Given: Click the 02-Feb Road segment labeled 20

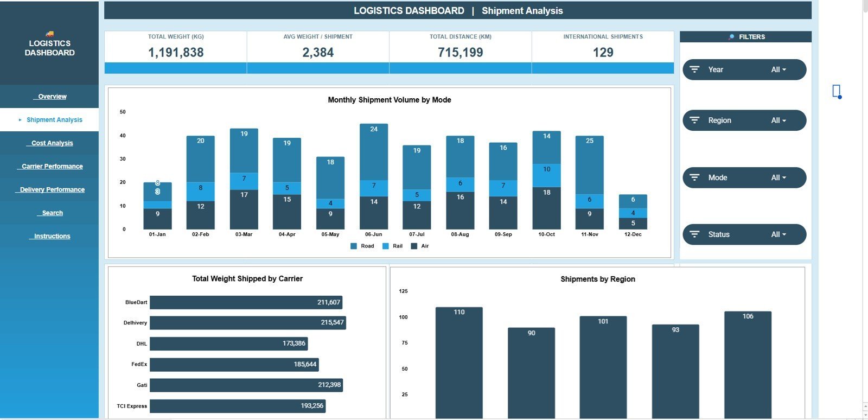Looking at the screenshot, I should 201,159.
